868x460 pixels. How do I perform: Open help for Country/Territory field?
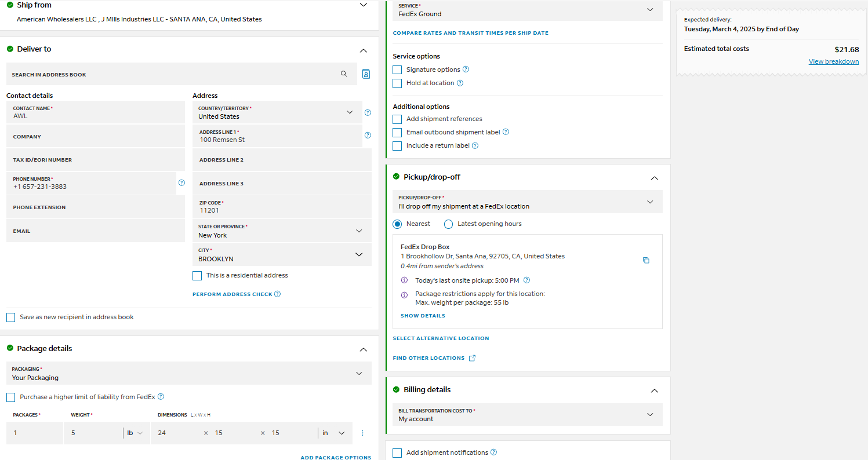(x=368, y=112)
